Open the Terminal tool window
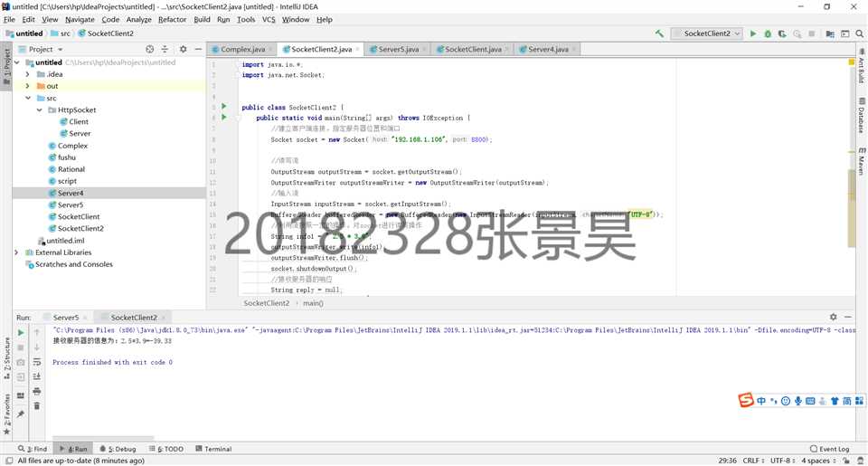This screenshot has height=466, width=868. pyautogui.click(x=213, y=449)
